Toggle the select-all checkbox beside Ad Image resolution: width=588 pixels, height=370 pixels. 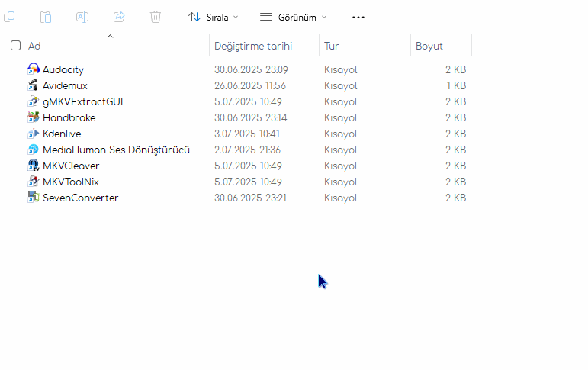click(x=15, y=46)
